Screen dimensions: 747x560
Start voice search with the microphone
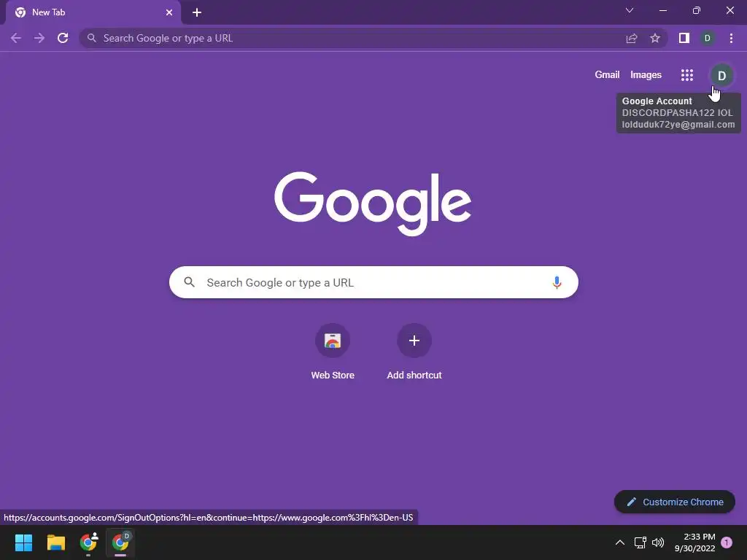coord(557,282)
